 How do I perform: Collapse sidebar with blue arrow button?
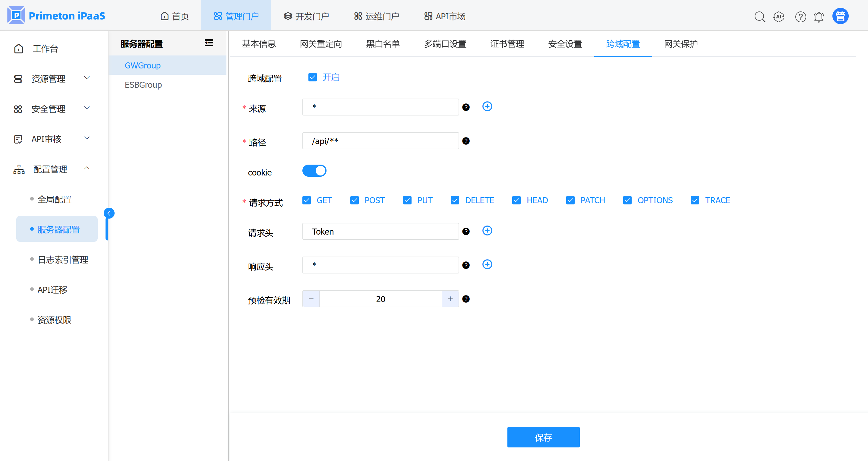[x=109, y=213]
